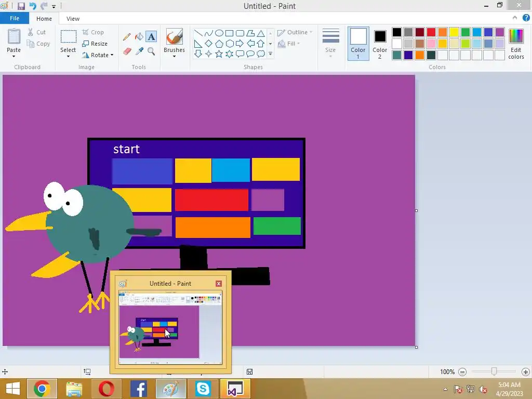The height and width of the screenshot is (399, 532).
Task: Click the Resize button
Action: pyautogui.click(x=95, y=44)
